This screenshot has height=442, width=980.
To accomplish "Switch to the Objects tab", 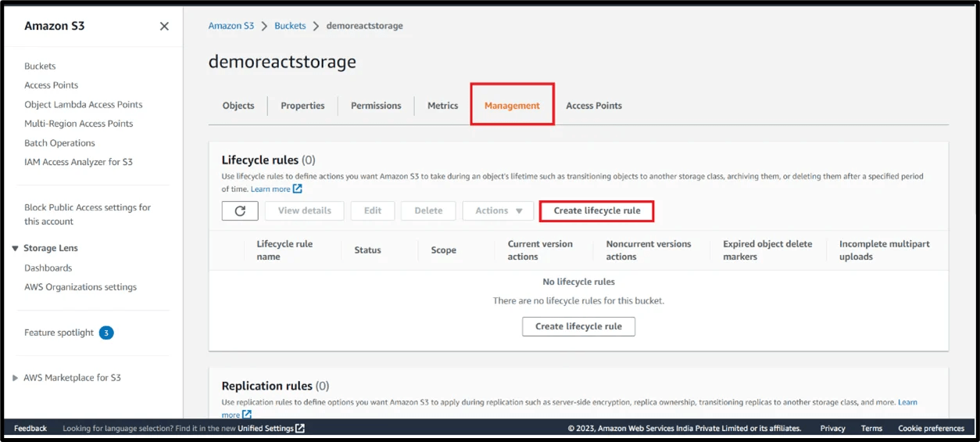I will tap(238, 106).
